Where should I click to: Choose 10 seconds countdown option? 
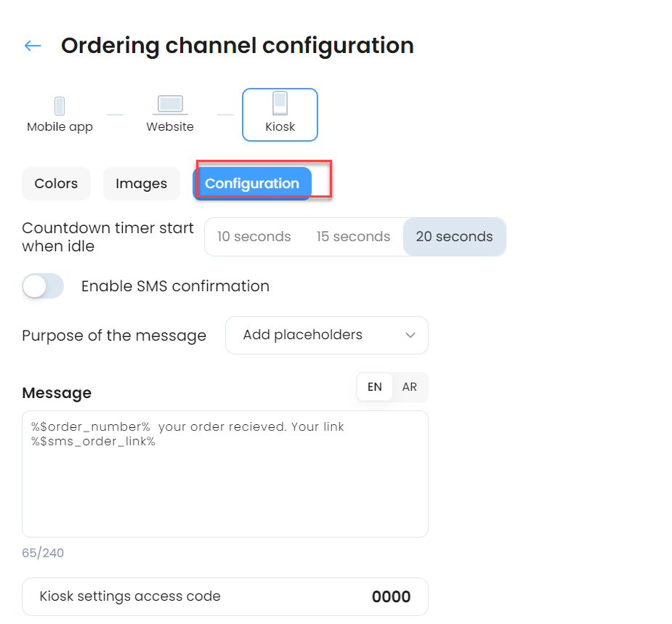254,237
